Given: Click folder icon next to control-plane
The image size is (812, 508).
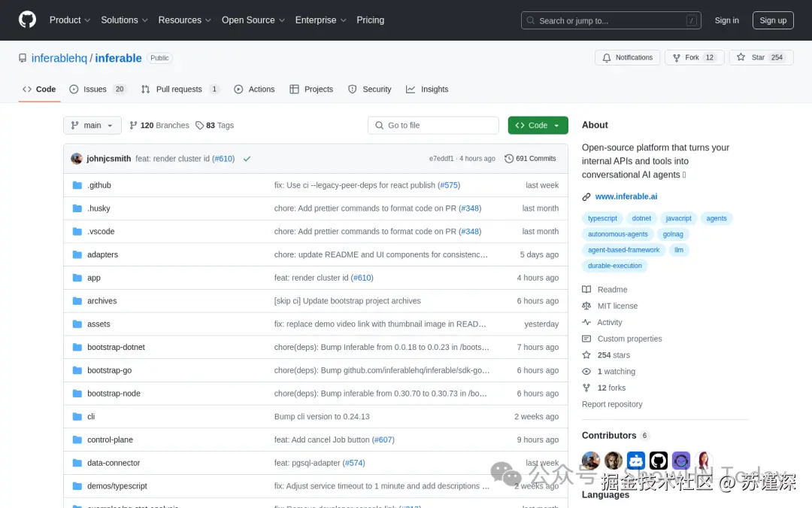Looking at the screenshot, I should tap(77, 440).
